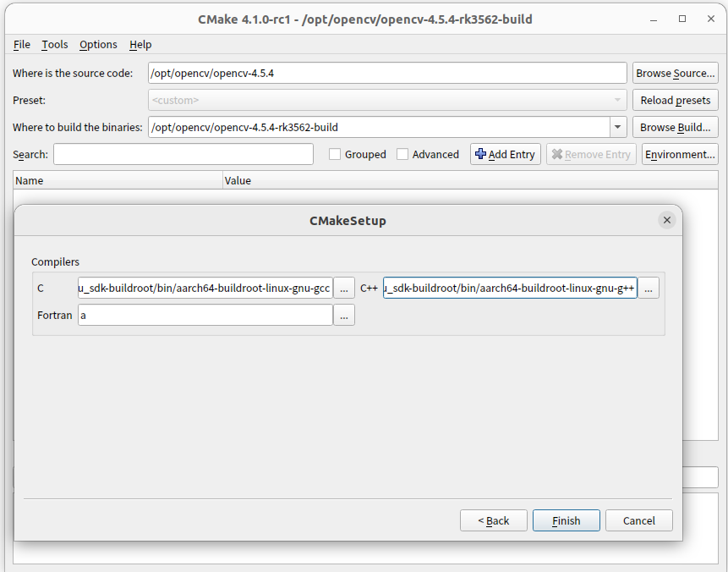The width and height of the screenshot is (728, 572).
Task: Enable the Advanced checkbox
Action: pyautogui.click(x=402, y=154)
